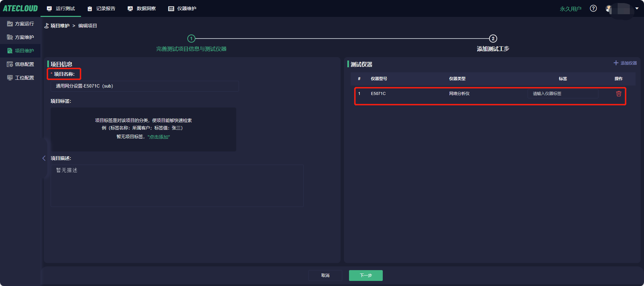644x286 pixels.
Task: Click the 取消 button
Action: click(x=325, y=276)
